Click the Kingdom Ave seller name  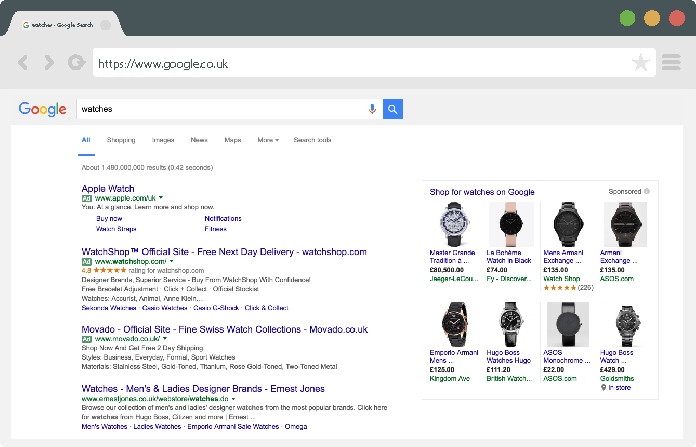click(x=450, y=379)
